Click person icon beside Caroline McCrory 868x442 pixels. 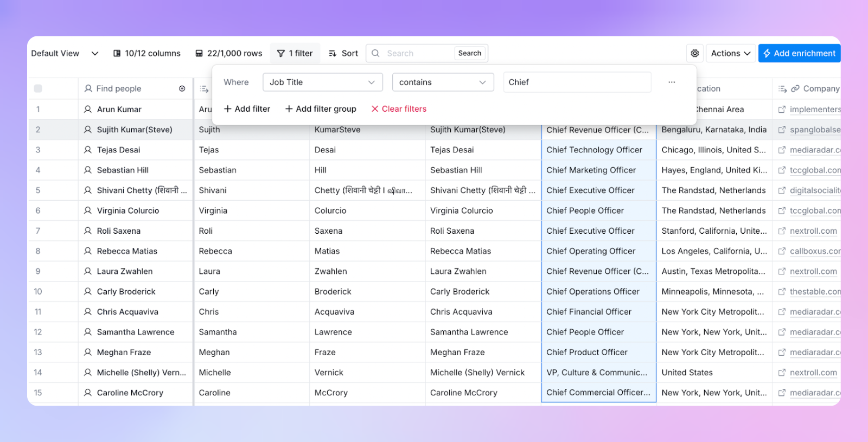(x=88, y=393)
